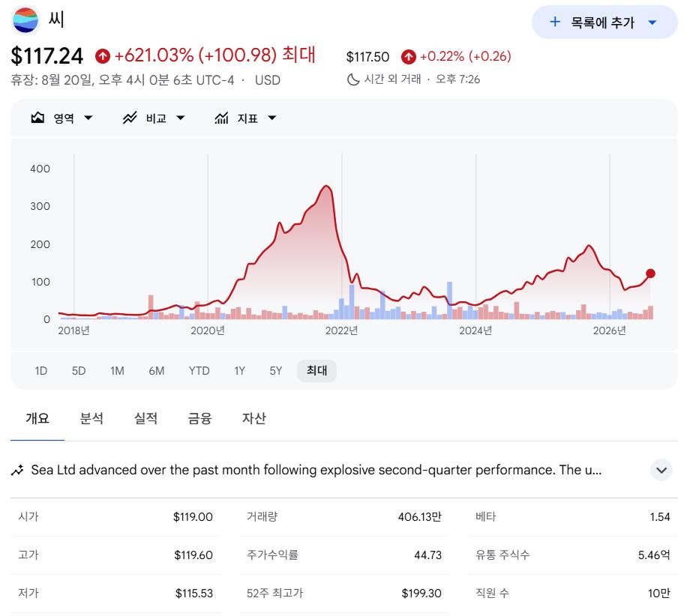Viewport: 690px width, 616px height.
Task: Click the 52주 최고가 $199.30 value
Action: click(x=421, y=593)
